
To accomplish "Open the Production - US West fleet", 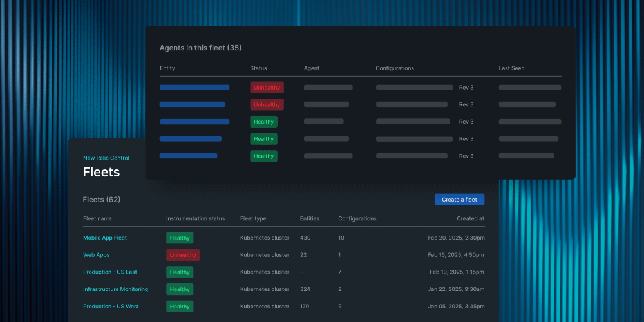I will [x=111, y=307].
